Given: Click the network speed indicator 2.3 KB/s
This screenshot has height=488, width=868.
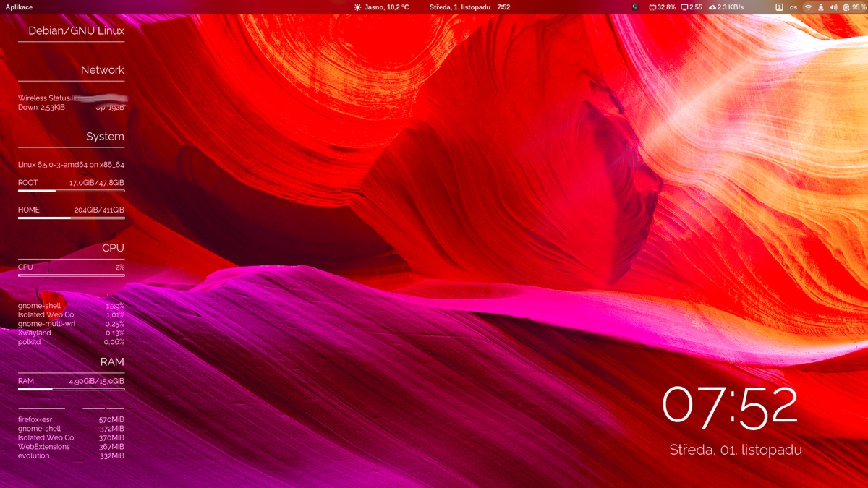Looking at the screenshot, I should pos(726,7).
